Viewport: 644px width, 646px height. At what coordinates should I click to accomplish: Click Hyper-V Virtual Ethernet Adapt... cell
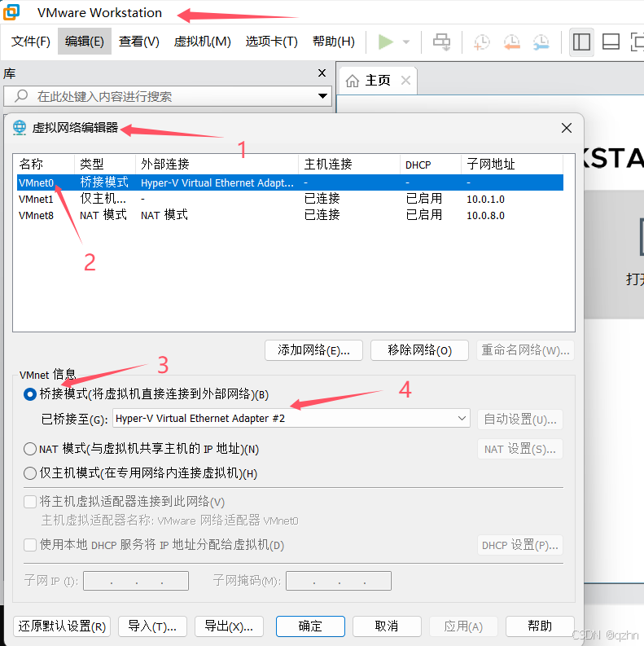coord(217,183)
